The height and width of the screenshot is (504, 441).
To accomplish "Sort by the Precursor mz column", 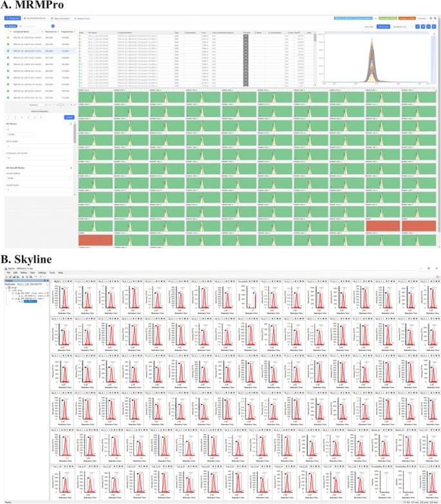I will coord(51,32).
